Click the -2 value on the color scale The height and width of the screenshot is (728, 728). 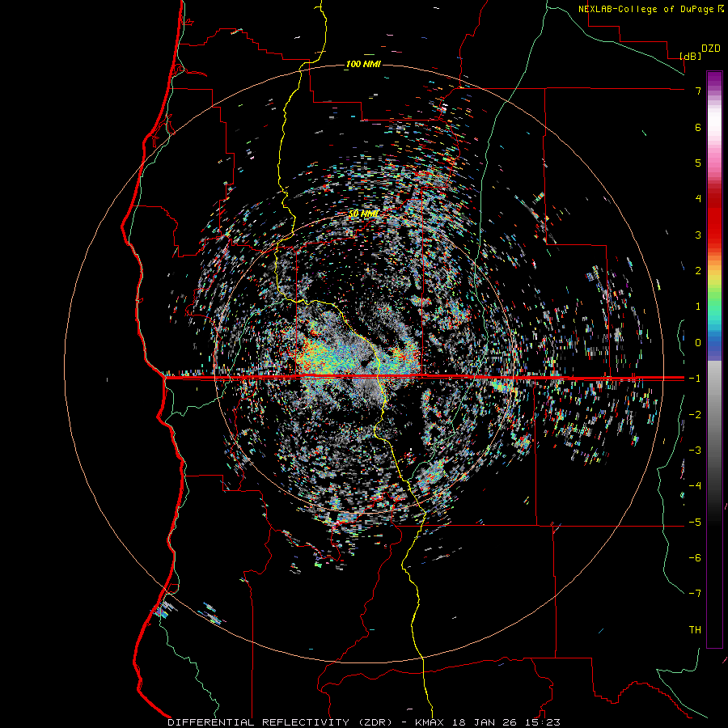pos(695,414)
